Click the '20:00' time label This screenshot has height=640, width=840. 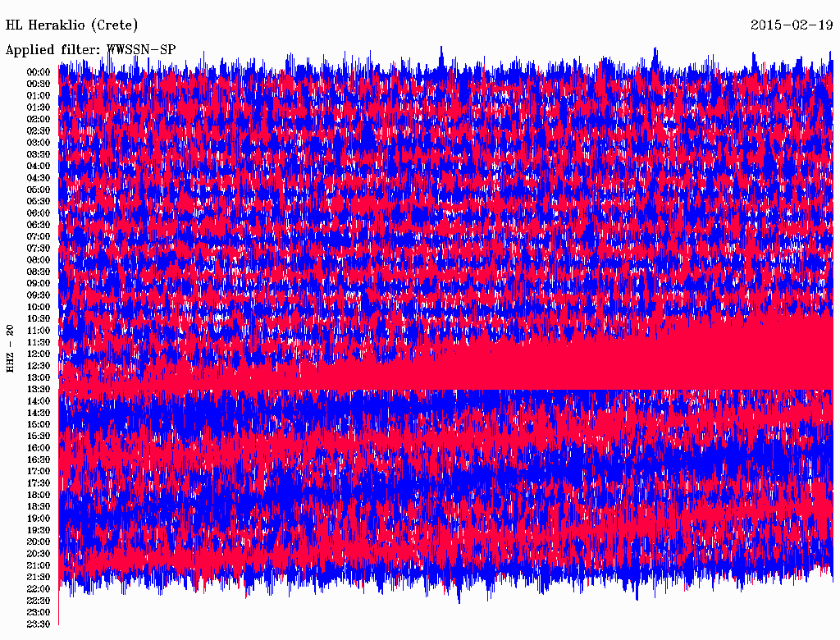pyautogui.click(x=38, y=542)
